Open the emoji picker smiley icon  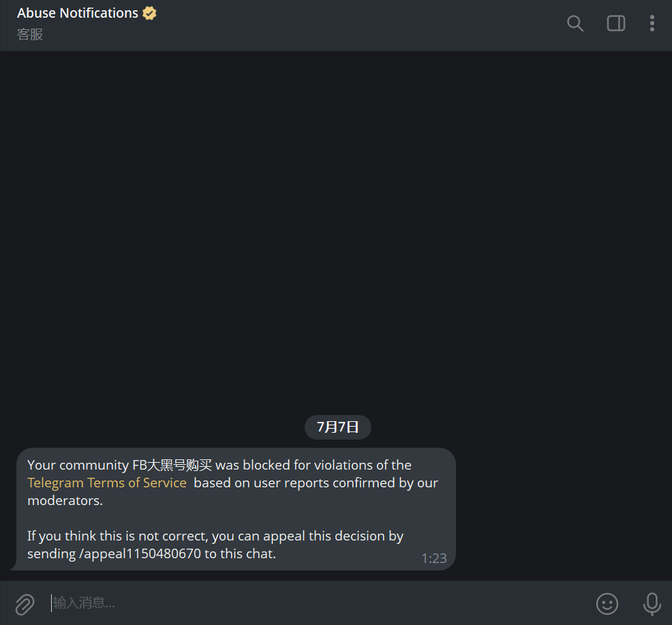pos(607,604)
